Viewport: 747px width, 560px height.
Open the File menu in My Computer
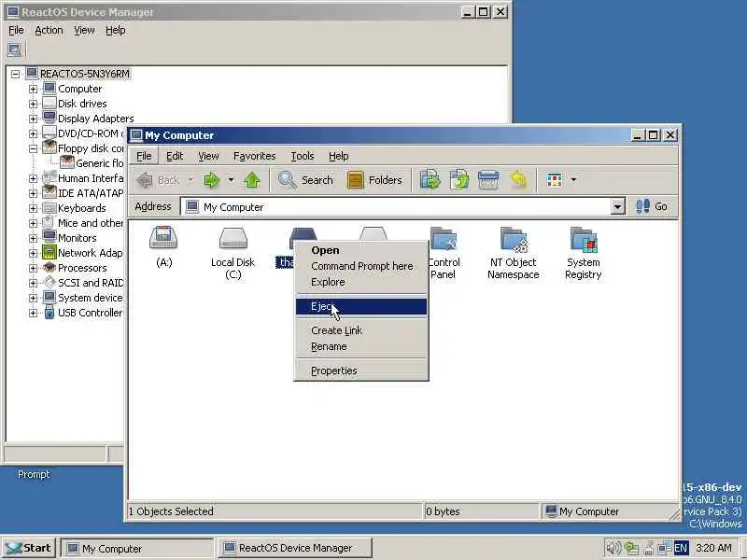(x=144, y=156)
